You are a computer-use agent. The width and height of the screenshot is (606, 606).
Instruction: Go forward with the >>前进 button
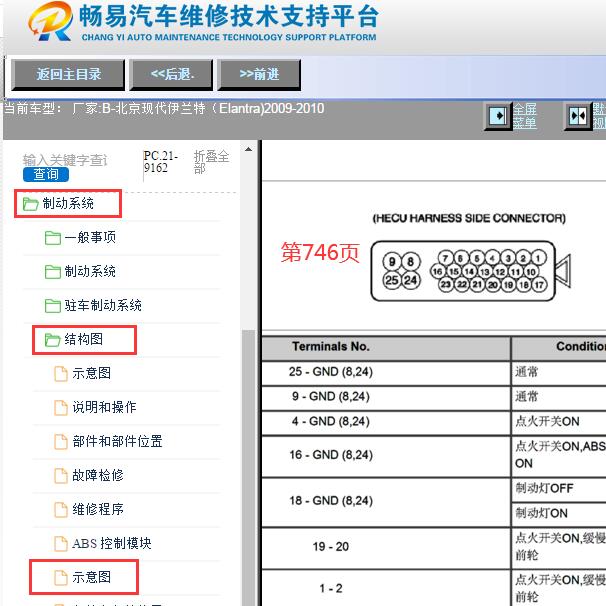(259, 75)
